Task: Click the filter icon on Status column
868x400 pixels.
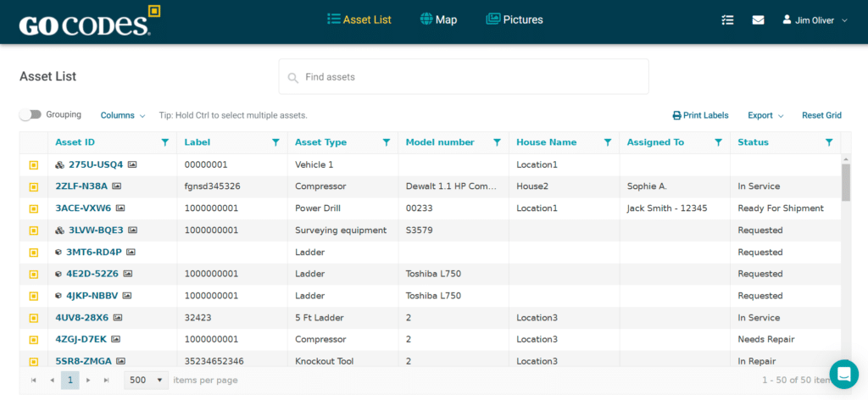Action: (x=829, y=142)
